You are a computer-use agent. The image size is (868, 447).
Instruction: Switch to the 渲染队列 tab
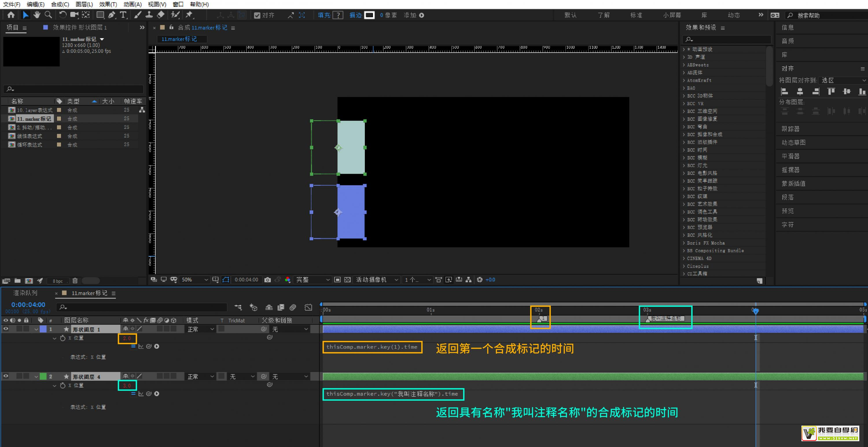(25, 293)
